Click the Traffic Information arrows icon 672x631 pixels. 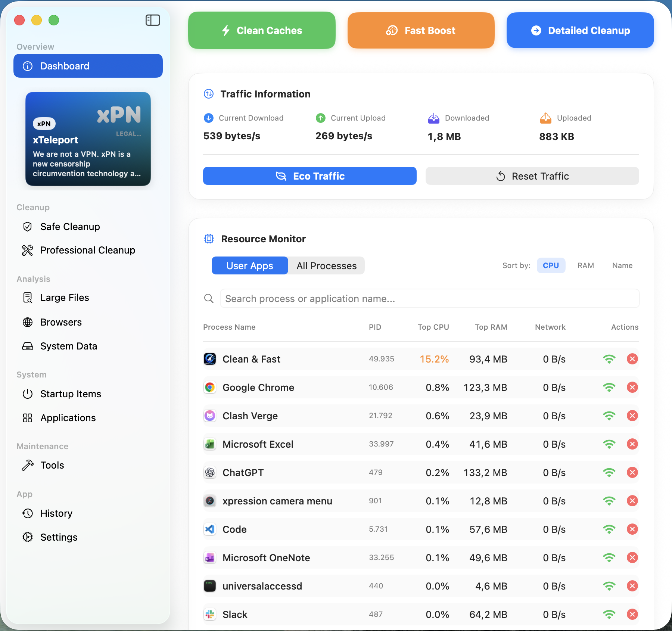pyautogui.click(x=209, y=94)
